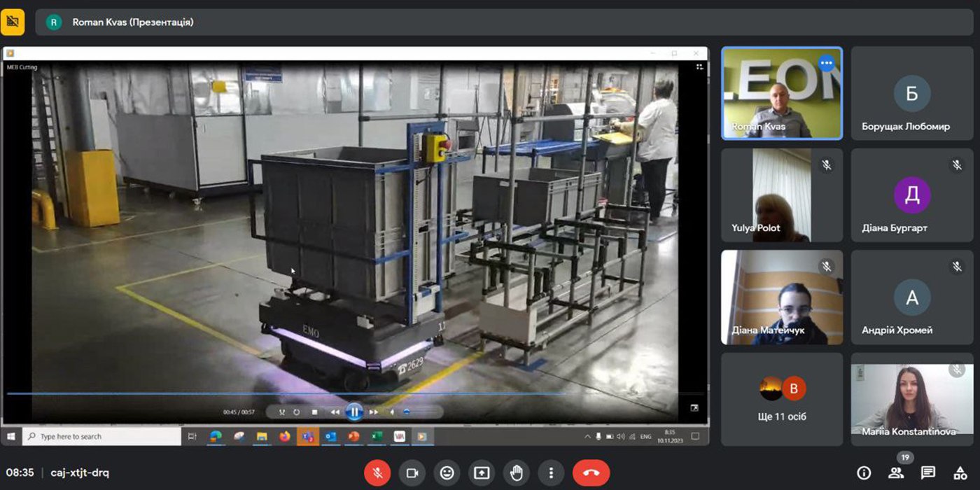Open the emoji reactions button
The height and width of the screenshot is (490, 980).
(x=447, y=473)
